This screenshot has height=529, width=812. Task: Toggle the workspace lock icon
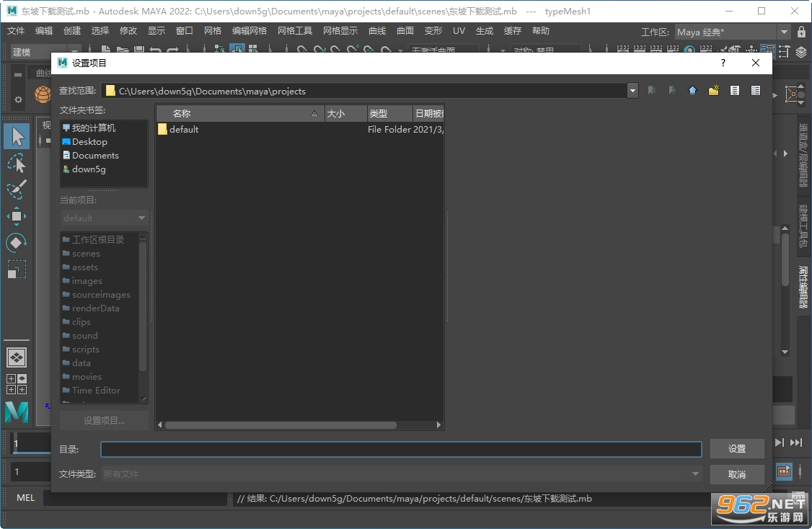click(801, 32)
